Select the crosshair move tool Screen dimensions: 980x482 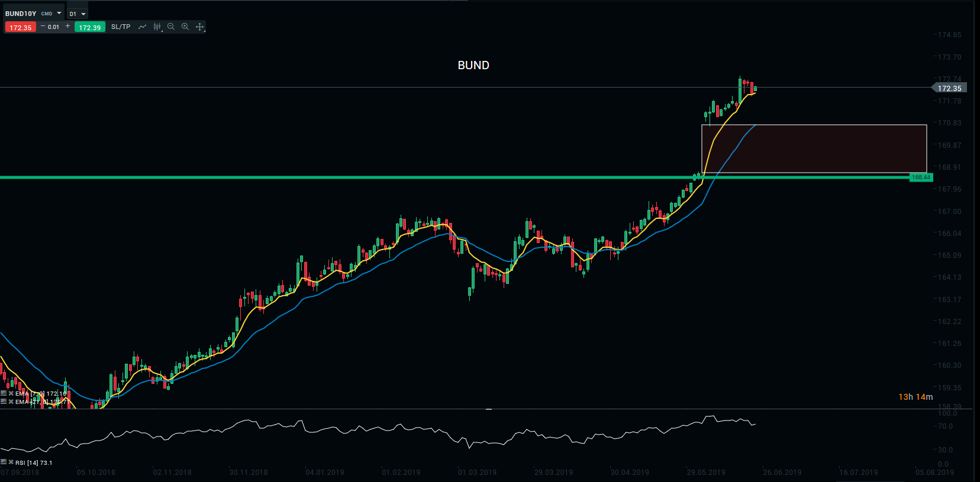click(200, 27)
